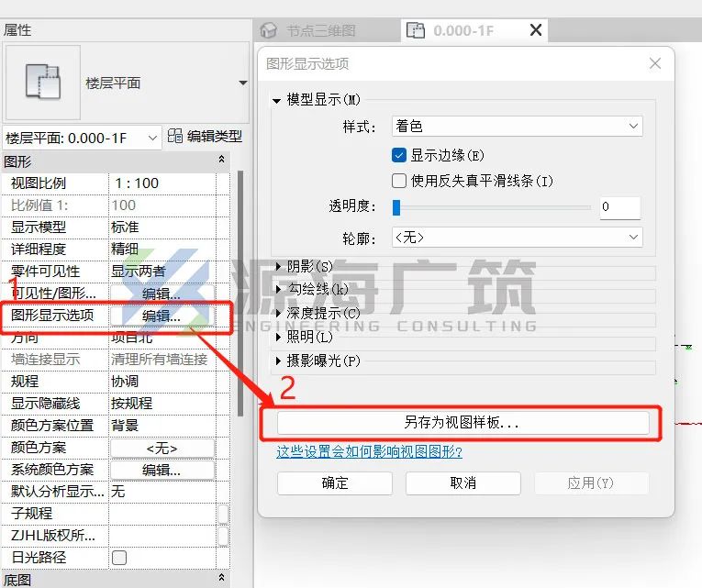The height and width of the screenshot is (588, 702).
Task: Click the ZJHL版权所... value cell
Action: click(x=162, y=535)
